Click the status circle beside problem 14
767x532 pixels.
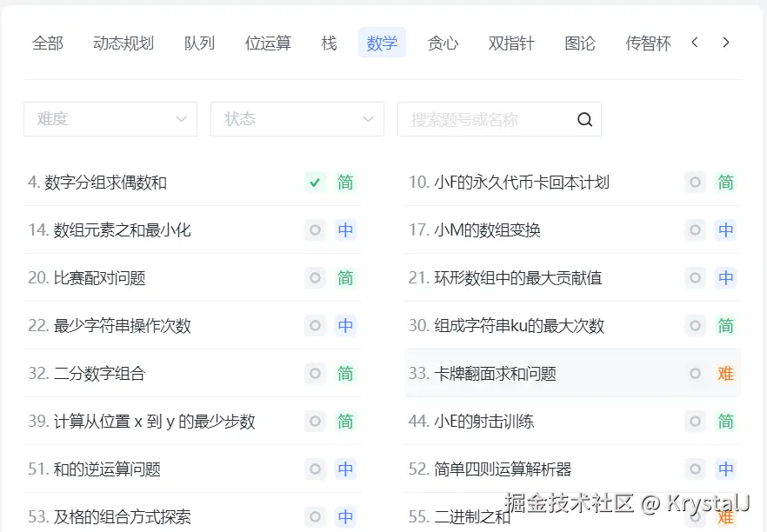pos(315,229)
